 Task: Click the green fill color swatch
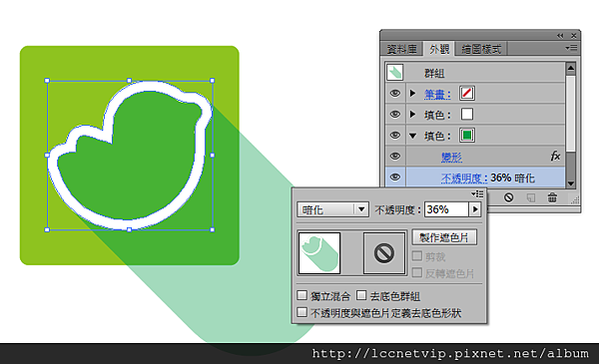click(467, 135)
